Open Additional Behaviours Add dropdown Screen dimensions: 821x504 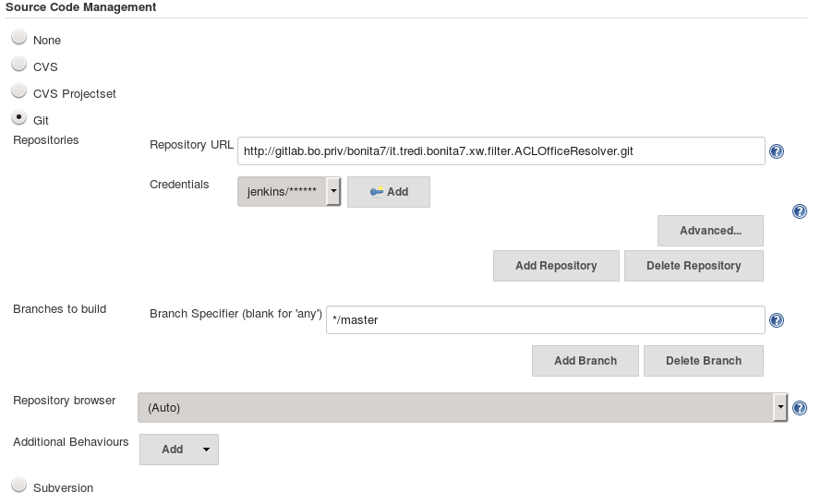click(179, 450)
